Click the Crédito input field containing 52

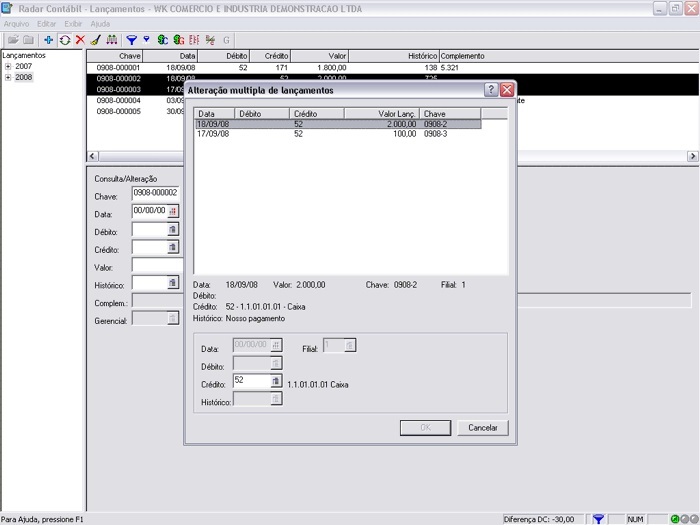point(250,381)
